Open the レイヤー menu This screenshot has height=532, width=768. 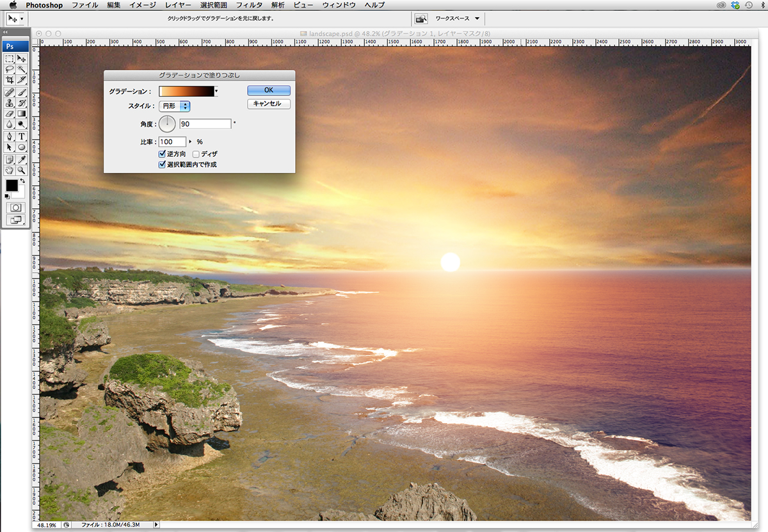pos(177,4)
